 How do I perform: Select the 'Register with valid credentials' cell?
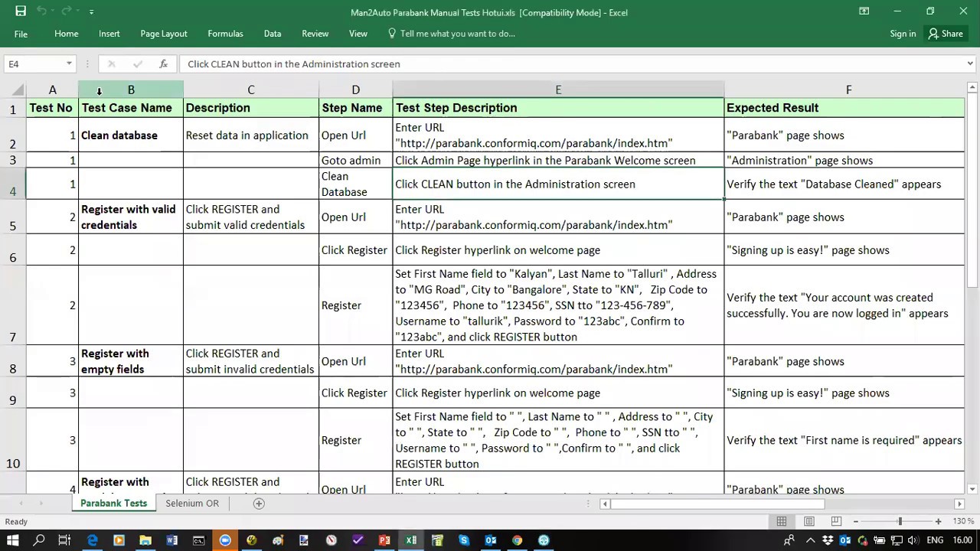131,217
